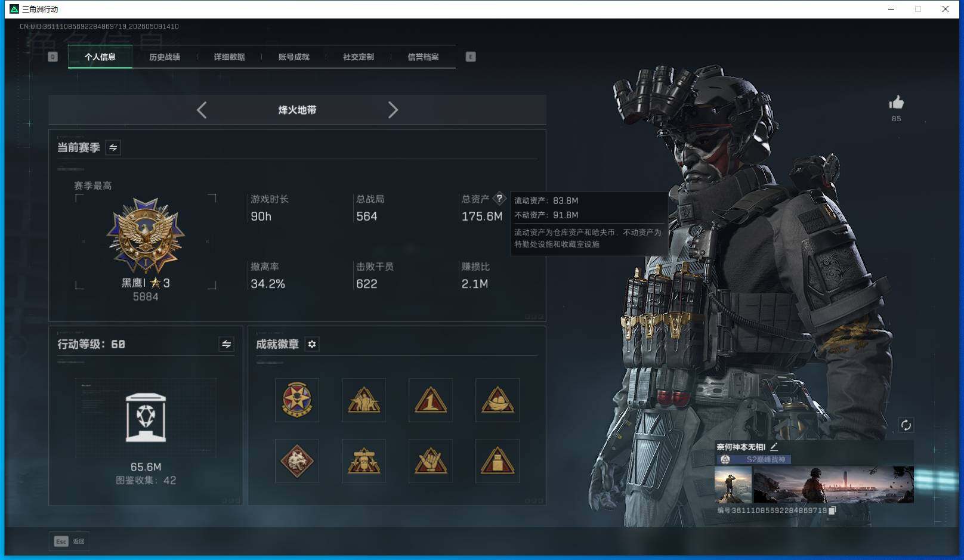Click the 撤离率 value 34.2%
Screen dimensions: 964x560
[x=268, y=284]
